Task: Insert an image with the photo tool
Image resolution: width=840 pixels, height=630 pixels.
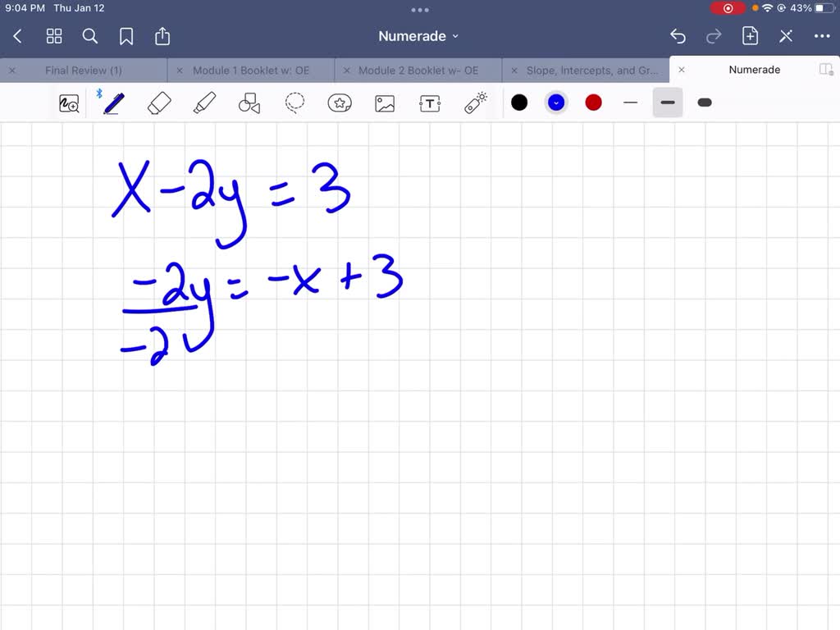Action: [x=385, y=103]
